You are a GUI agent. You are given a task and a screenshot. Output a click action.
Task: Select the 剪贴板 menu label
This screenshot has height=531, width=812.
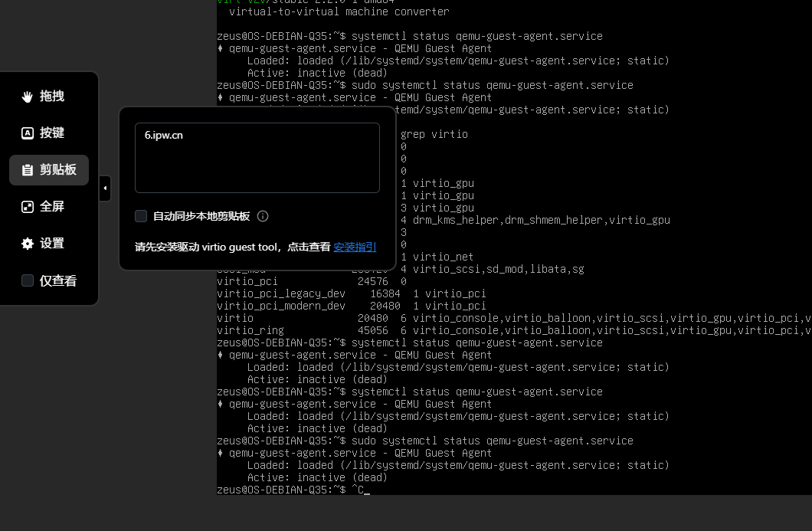(58, 170)
